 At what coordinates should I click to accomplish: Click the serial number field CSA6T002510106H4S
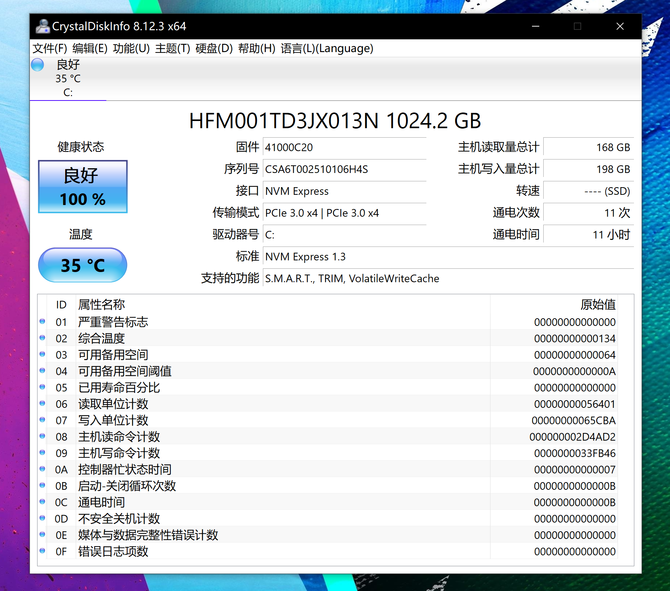pos(344,169)
